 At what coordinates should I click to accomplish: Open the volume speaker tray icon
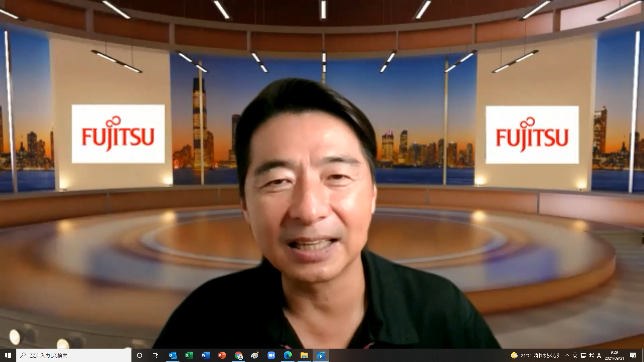[591, 355]
